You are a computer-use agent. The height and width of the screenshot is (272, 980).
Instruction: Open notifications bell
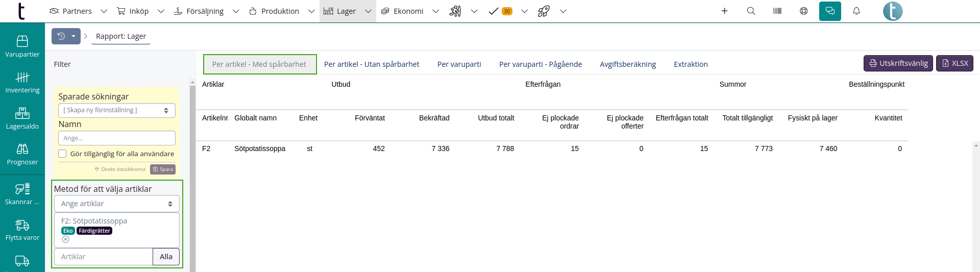pos(856,11)
